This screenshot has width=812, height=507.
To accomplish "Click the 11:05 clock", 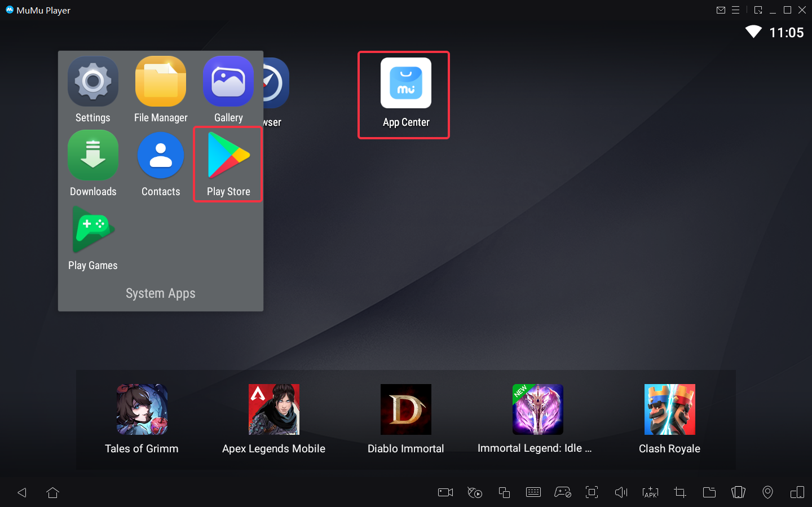I will (x=787, y=33).
